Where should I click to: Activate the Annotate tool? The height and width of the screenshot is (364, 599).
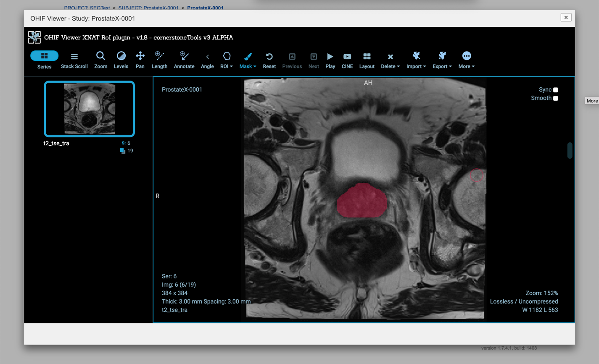pos(184,59)
